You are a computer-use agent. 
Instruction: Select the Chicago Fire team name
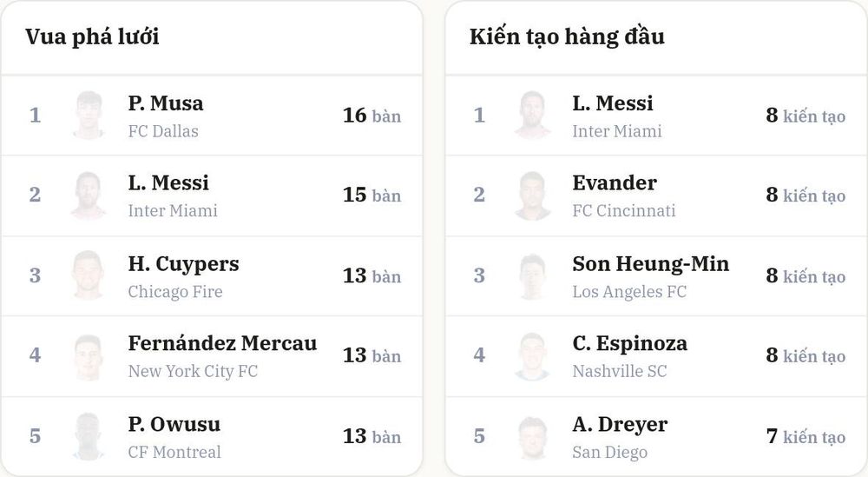[175, 292]
